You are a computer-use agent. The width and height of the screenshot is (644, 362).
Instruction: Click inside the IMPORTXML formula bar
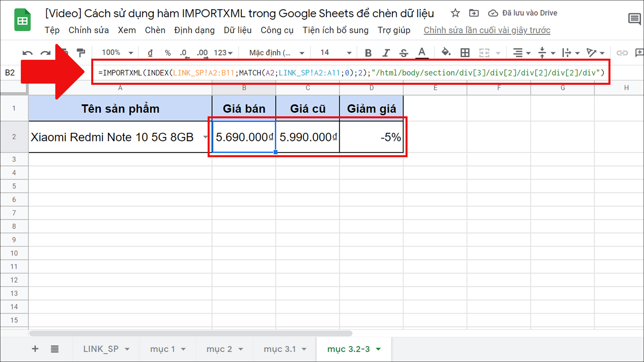point(351,73)
